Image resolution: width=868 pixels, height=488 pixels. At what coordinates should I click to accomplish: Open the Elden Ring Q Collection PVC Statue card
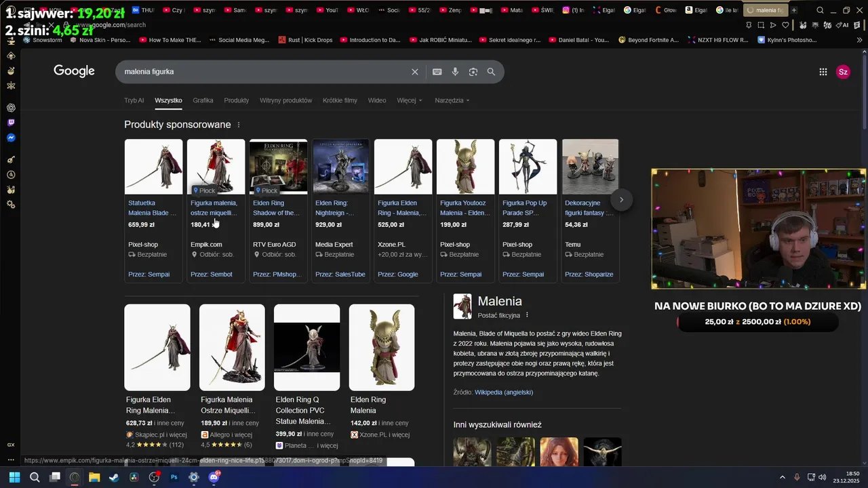307,376
